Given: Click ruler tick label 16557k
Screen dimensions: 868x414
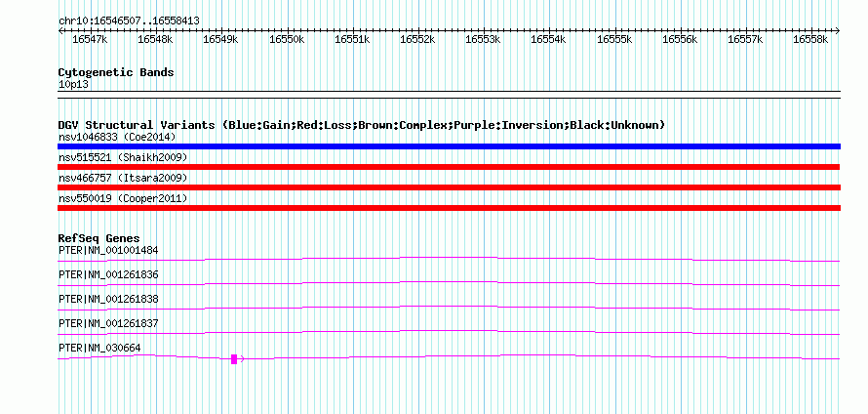Looking at the screenshot, I should point(745,39).
